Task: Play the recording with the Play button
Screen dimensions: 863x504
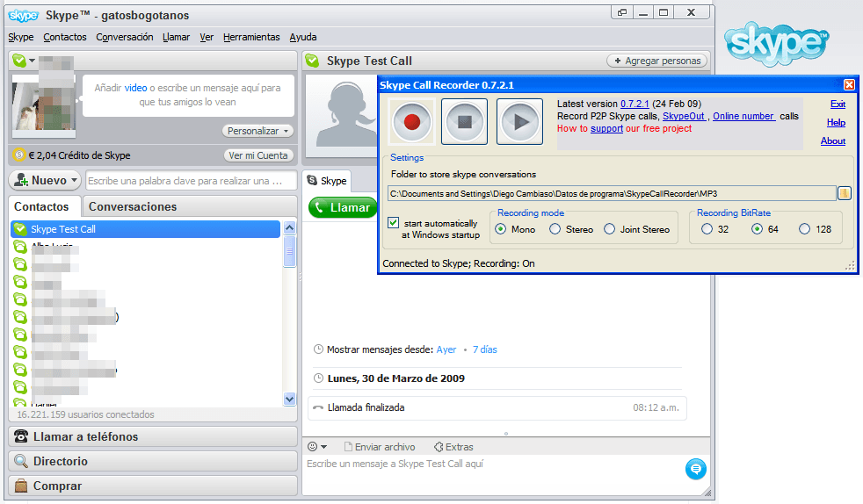Action: (x=519, y=121)
